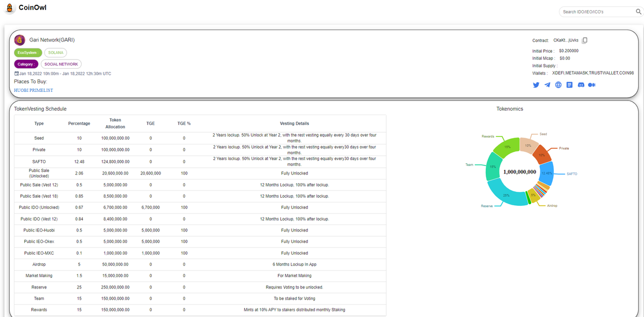
Task: Open the HUOBI PRIMELIST link
Action: (33, 90)
